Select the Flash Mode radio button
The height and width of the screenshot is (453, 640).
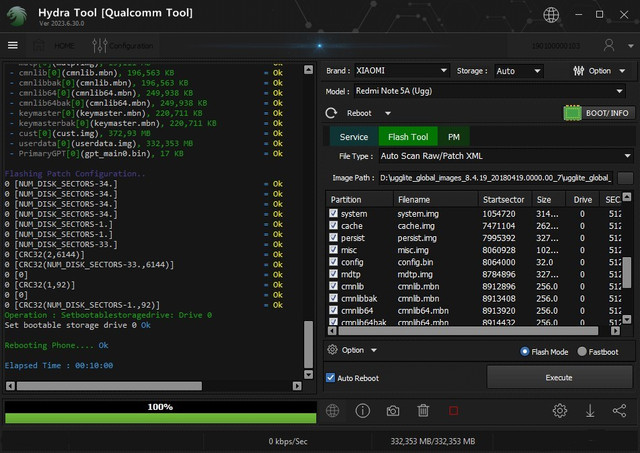point(524,351)
